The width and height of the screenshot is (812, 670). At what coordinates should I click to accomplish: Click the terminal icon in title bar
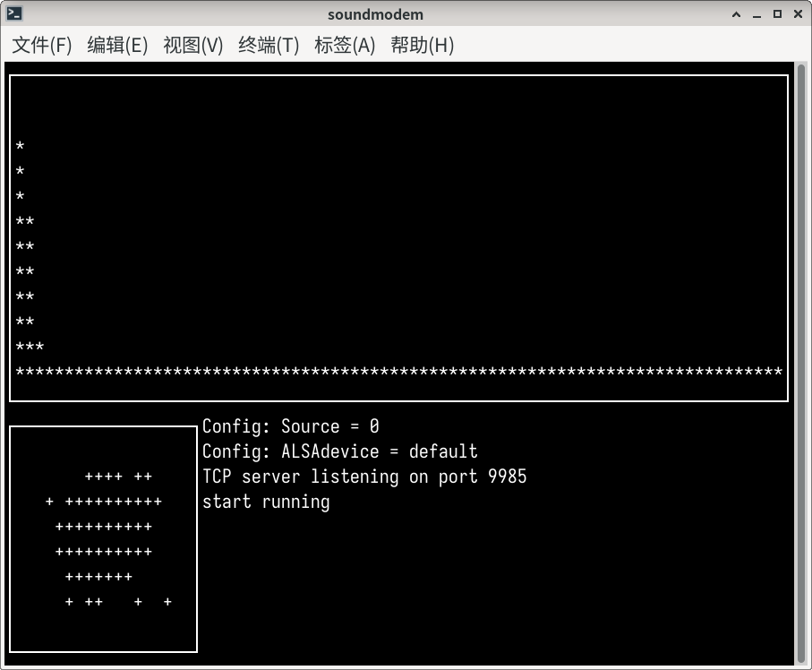tap(14, 14)
